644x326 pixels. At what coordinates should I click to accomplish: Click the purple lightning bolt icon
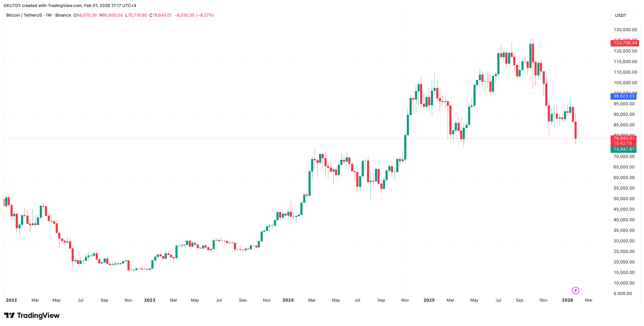pos(575,290)
